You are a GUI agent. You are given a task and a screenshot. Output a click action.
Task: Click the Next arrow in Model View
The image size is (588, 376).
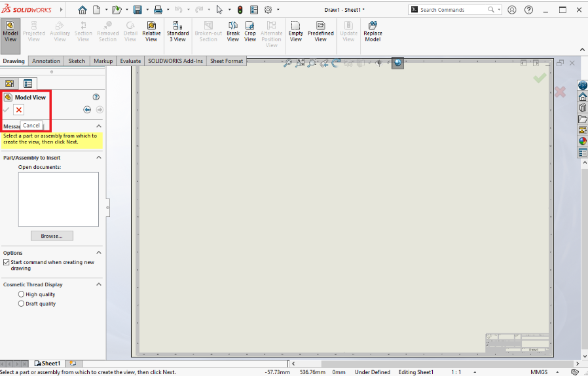(100, 109)
